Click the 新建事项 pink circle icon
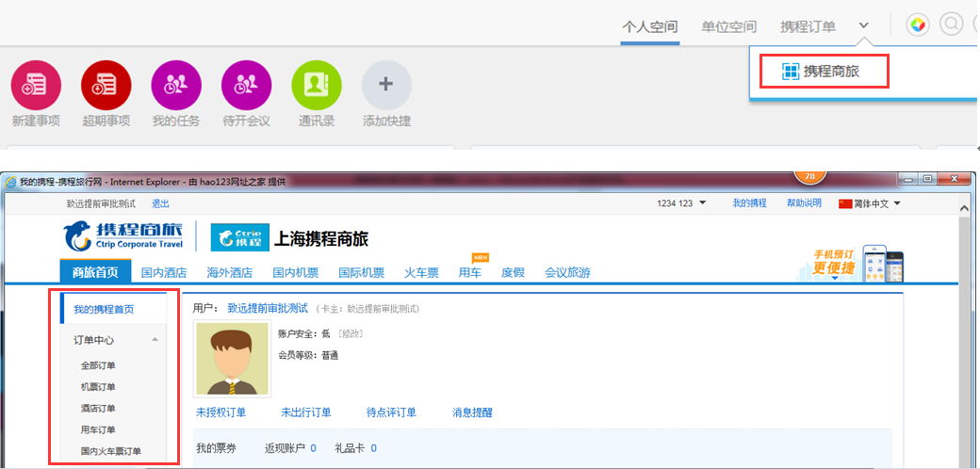Screen dimensions: 980x469 36,86
